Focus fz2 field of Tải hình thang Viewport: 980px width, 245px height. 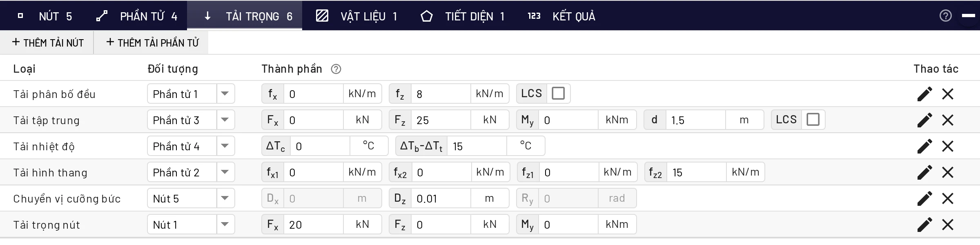click(697, 172)
